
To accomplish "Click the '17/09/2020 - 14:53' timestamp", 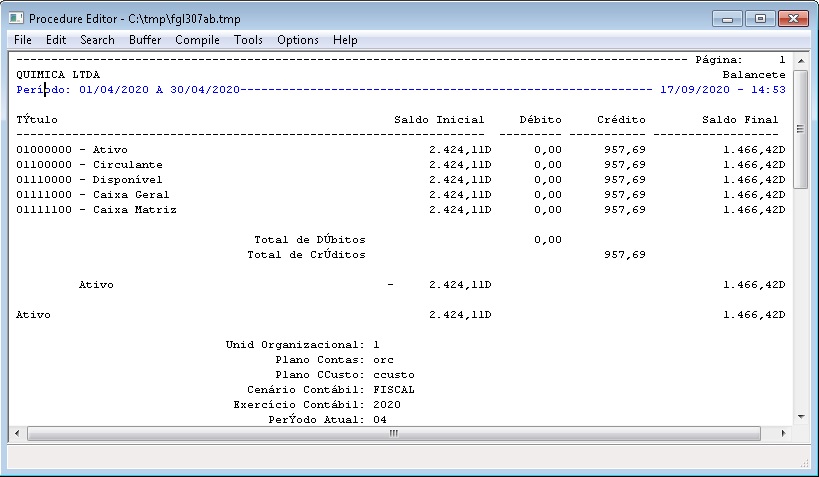I will (x=723, y=90).
